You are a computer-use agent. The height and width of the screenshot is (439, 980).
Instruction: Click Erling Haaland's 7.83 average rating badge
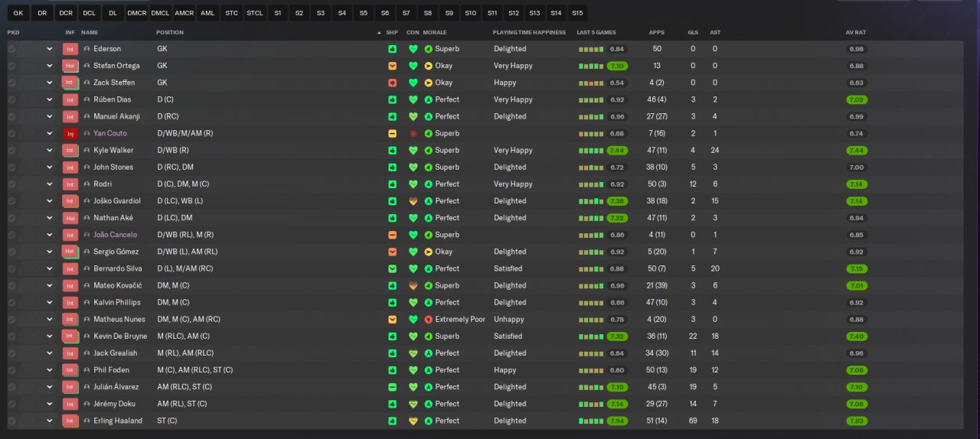click(x=857, y=421)
